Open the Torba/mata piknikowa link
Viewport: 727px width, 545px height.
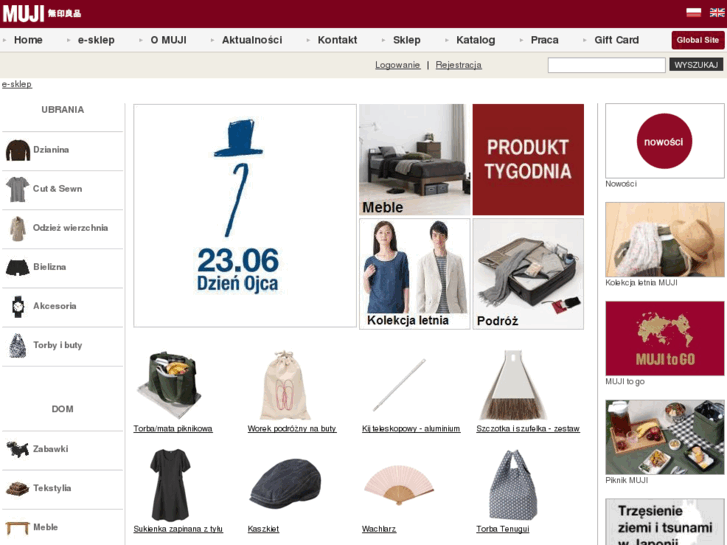pos(173,429)
